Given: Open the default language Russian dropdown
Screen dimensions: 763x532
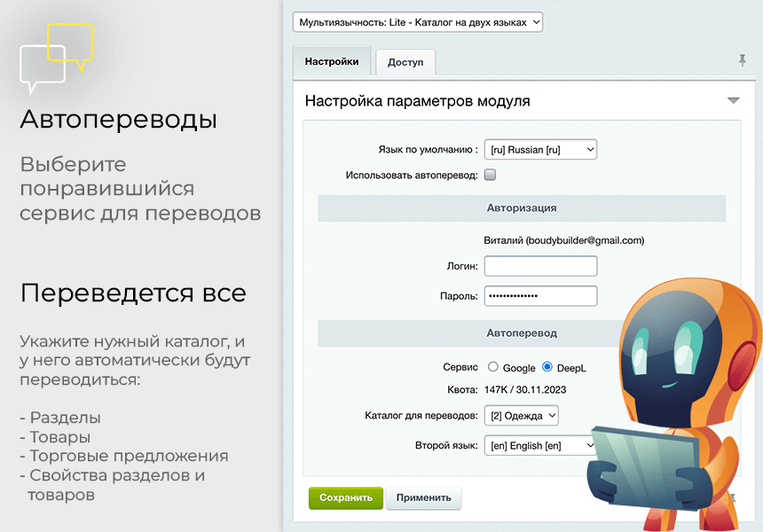Looking at the screenshot, I should (540, 150).
